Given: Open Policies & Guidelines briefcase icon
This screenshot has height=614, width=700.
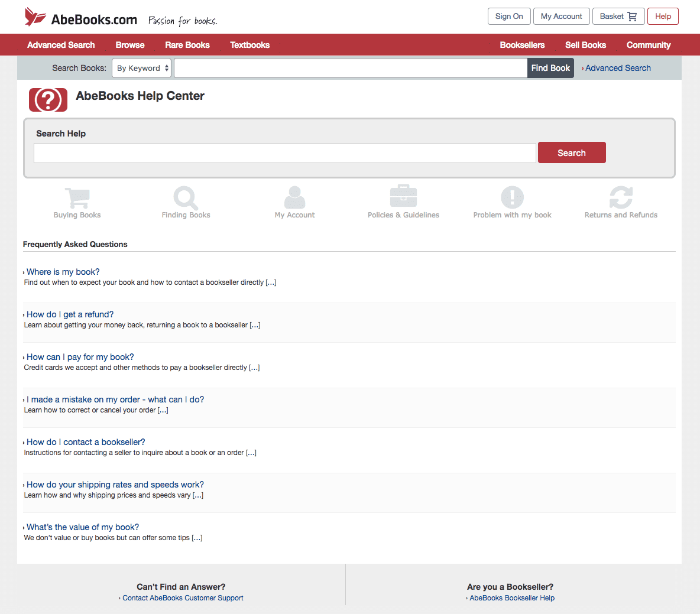Looking at the screenshot, I should click(x=404, y=196).
